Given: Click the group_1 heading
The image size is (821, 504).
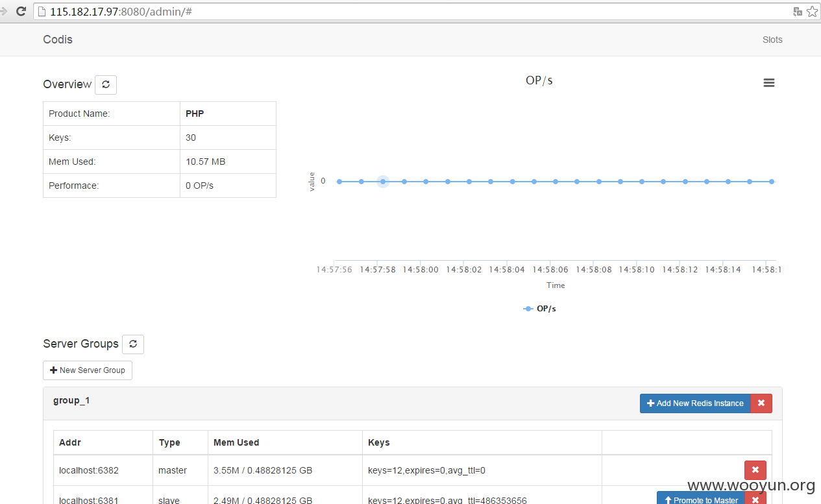Looking at the screenshot, I should pos(71,401).
